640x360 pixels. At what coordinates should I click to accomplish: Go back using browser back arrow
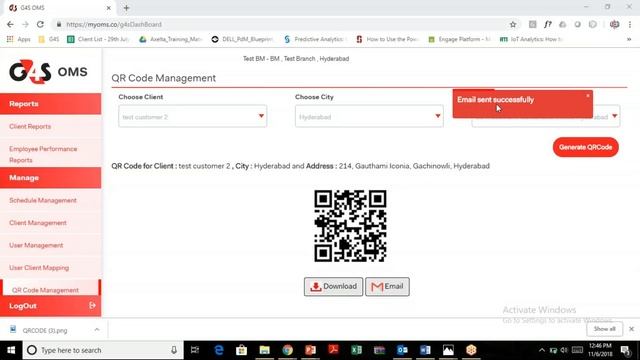click(x=10, y=24)
